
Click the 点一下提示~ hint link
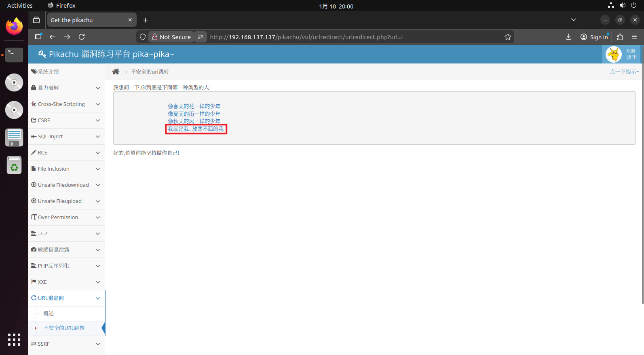(x=624, y=72)
